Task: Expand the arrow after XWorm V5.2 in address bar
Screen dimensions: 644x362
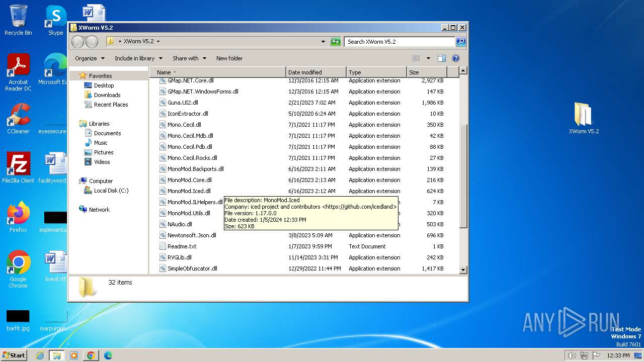Action: pos(158,42)
